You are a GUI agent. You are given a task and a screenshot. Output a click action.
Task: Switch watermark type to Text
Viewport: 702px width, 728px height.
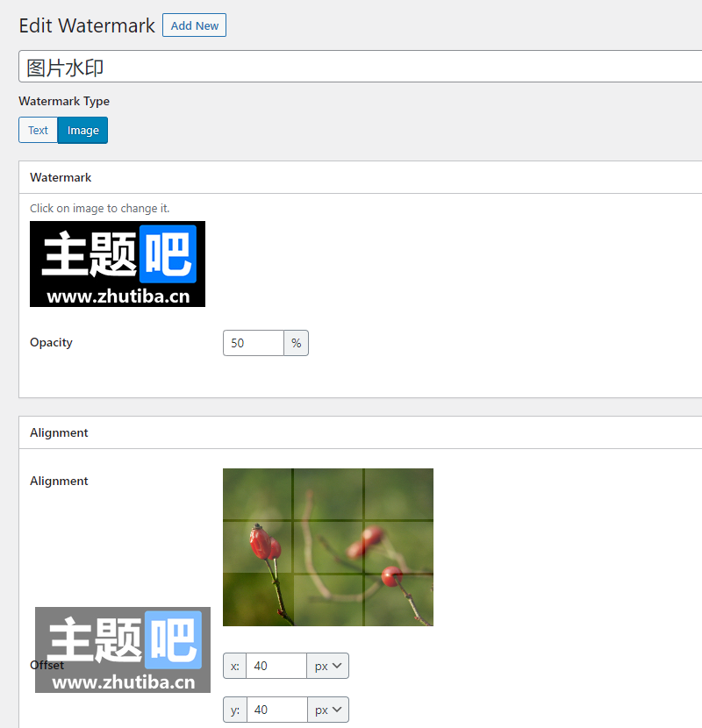38,130
